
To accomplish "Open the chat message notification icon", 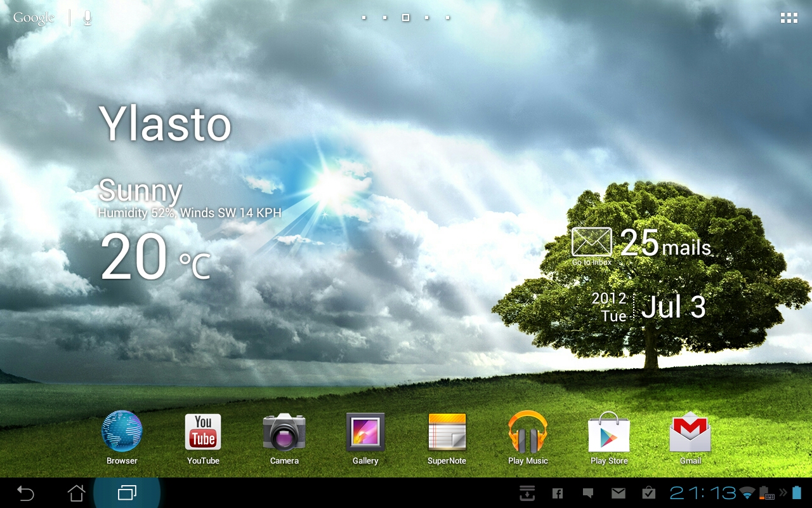I will [x=588, y=493].
